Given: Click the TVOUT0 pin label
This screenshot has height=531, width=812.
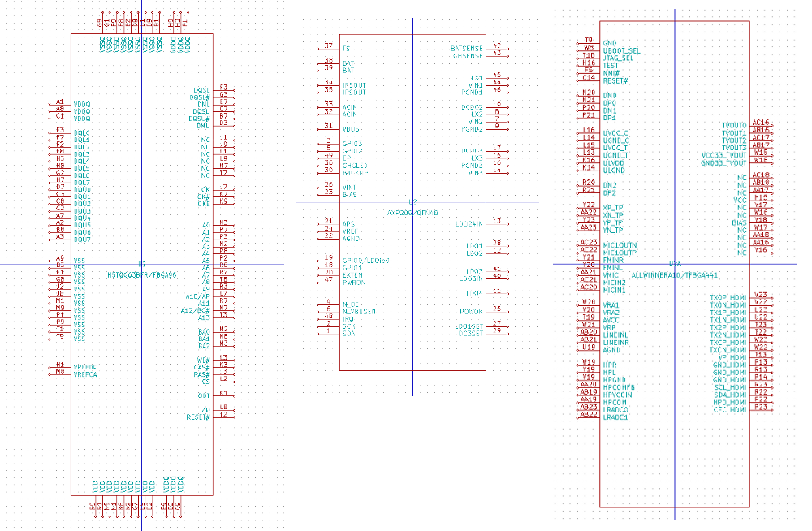Looking at the screenshot, I should click(734, 125).
